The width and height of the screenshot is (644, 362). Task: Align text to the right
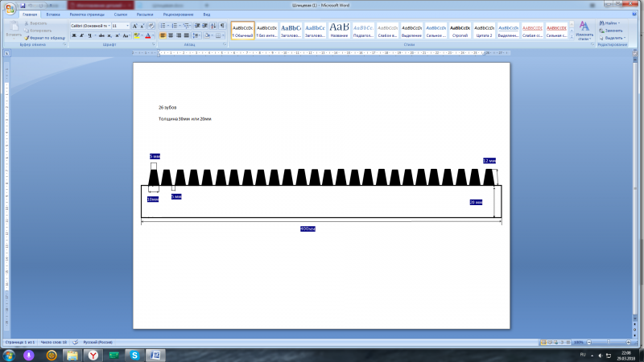(178, 35)
